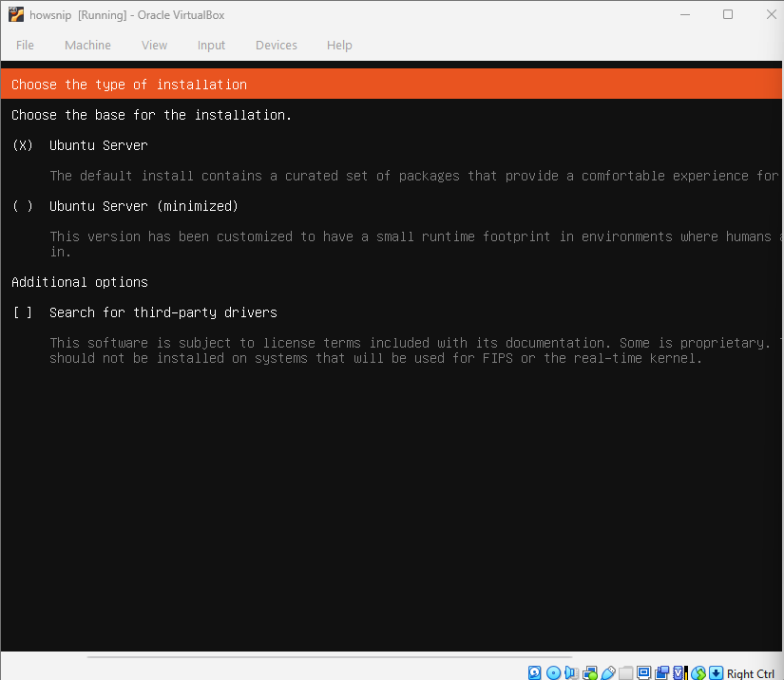Screen dimensions: 784x680
Task: Click the USB devices status icon
Action: pos(608,673)
